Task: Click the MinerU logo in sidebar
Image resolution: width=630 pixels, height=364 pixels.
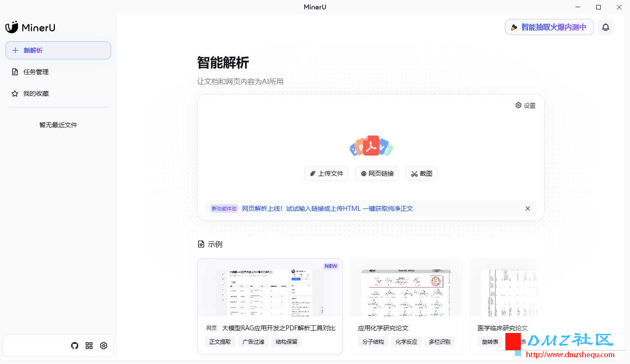Action: pos(30,27)
